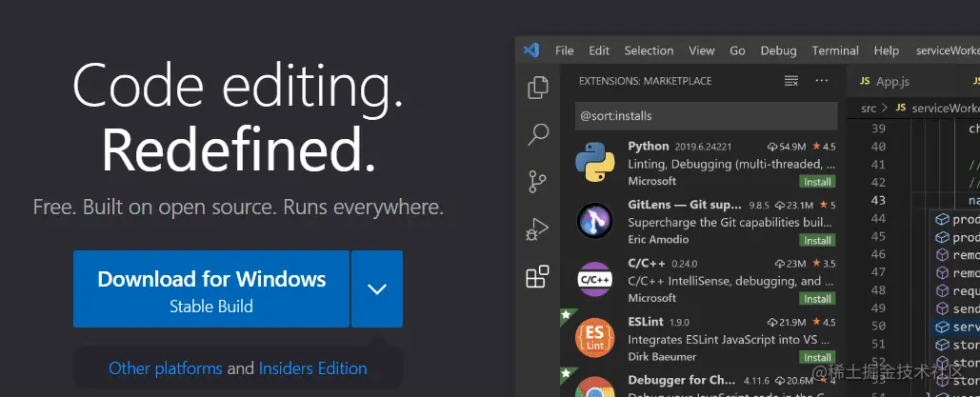This screenshot has width=980, height=397.
Task: Install the GitLens extension
Action: (817, 241)
